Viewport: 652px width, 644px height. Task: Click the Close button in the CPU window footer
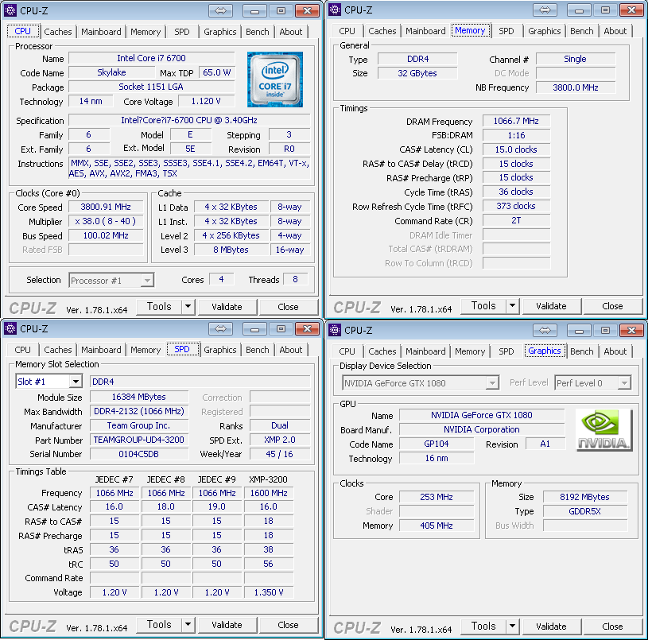pos(288,307)
